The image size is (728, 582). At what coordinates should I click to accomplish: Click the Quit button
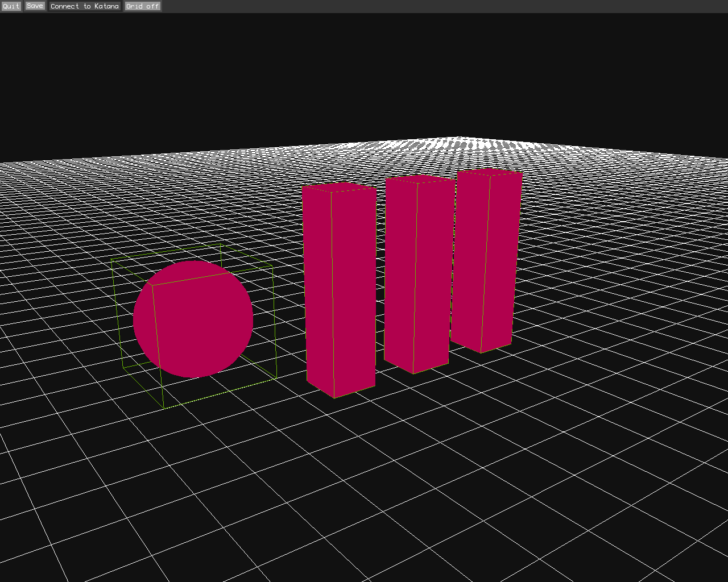(x=11, y=6)
